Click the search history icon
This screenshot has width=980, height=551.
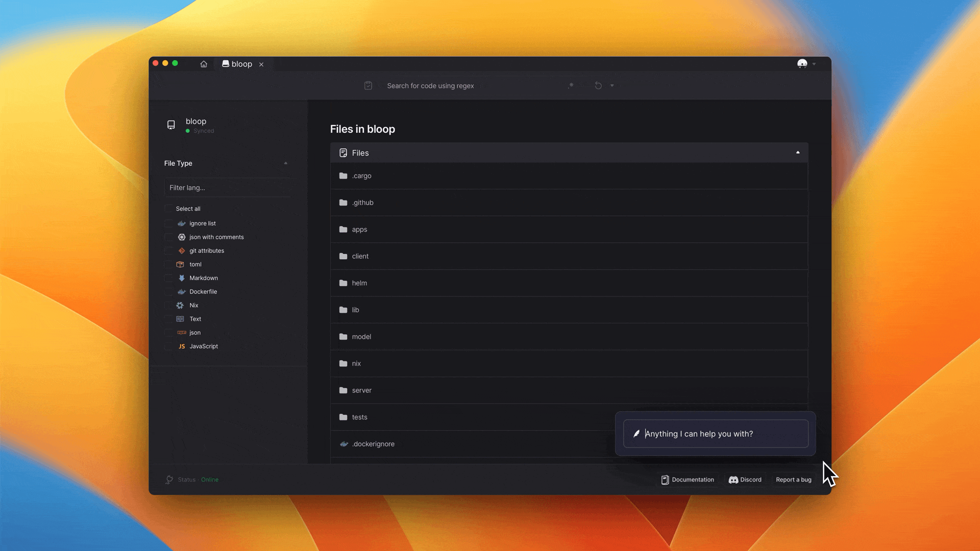tap(598, 86)
